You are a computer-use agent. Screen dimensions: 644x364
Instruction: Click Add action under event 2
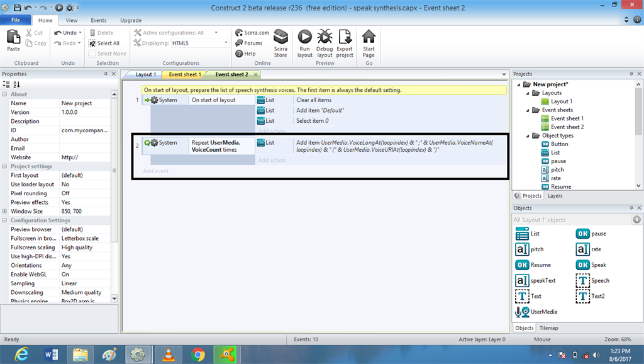(x=272, y=160)
